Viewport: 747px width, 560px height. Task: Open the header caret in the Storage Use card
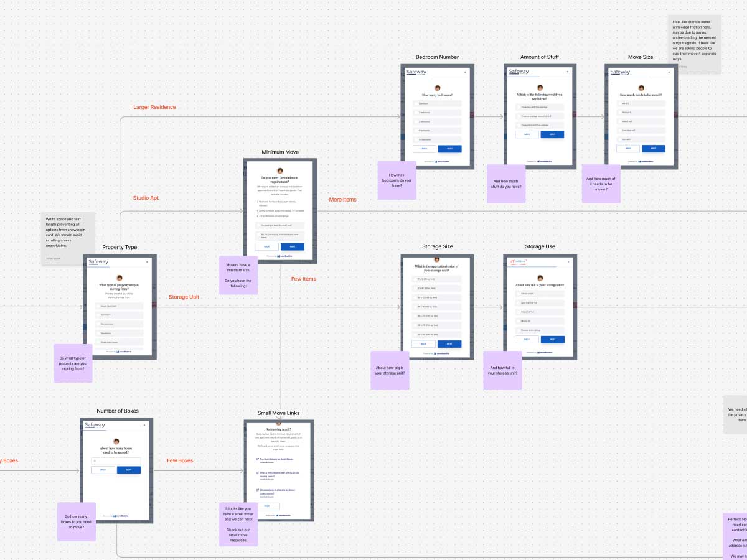click(567, 262)
